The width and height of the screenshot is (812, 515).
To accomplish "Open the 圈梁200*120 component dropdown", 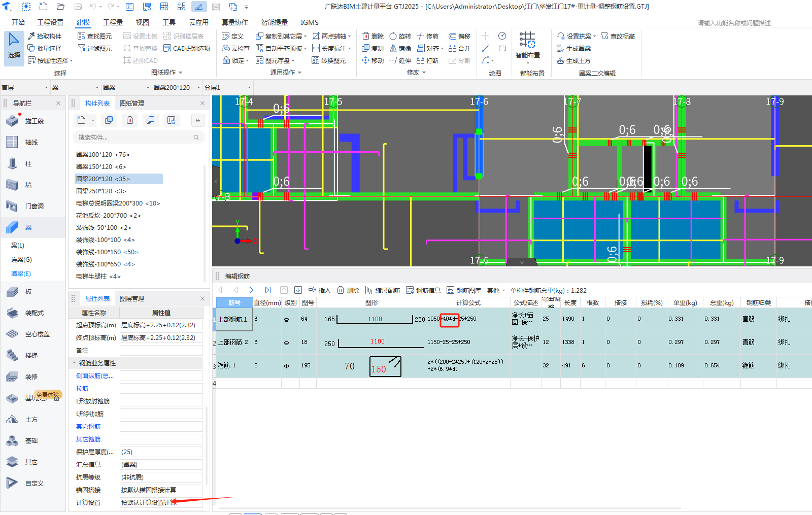I will (x=177, y=87).
